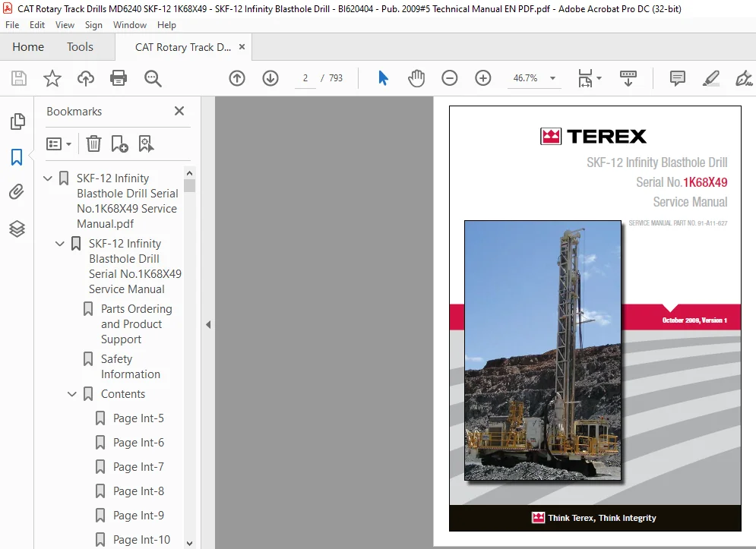Click the find current bookmark icon
Screen dimensions: 756x549
point(146,144)
